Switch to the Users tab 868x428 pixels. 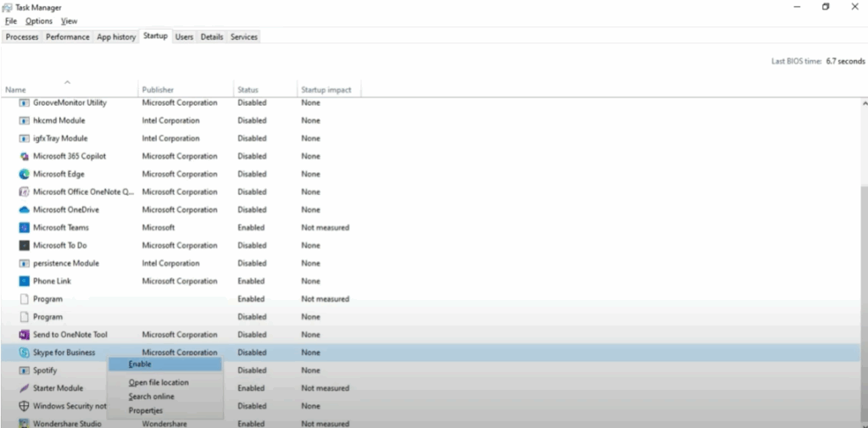(x=184, y=37)
